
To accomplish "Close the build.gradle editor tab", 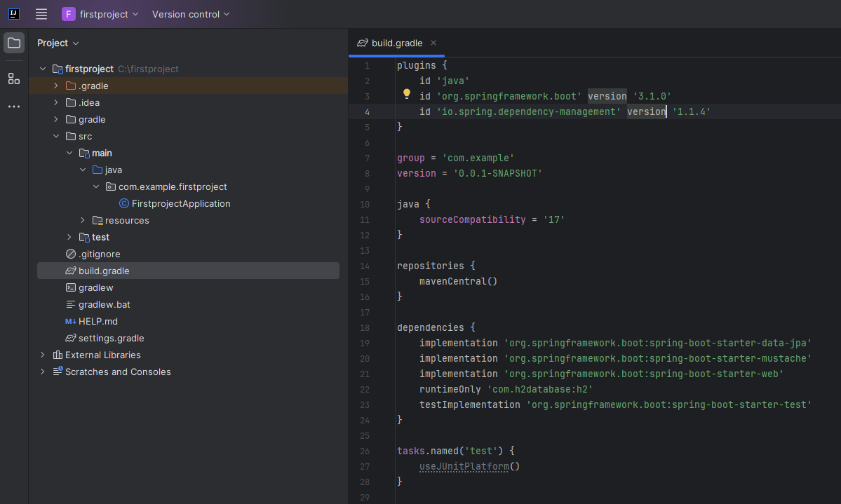I will click(x=433, y=43).
